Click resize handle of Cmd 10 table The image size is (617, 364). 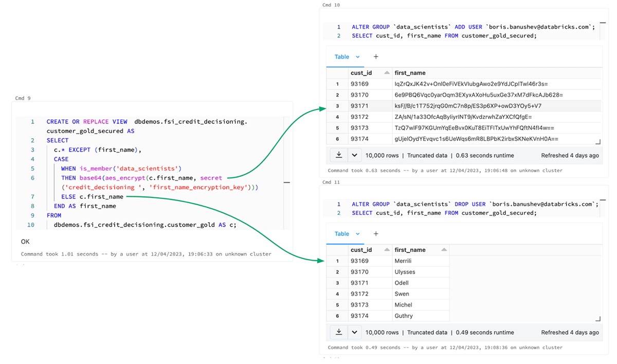(x=597, y=142)
